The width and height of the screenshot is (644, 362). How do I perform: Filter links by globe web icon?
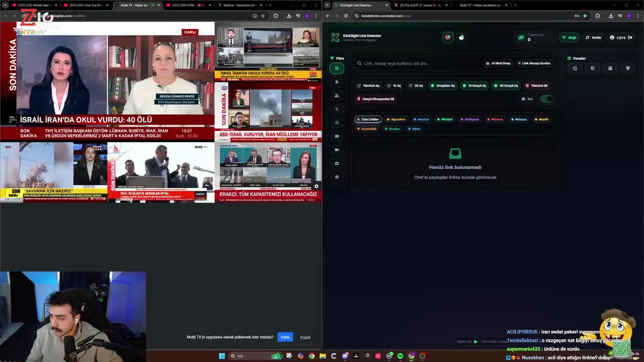coord(337,177)
